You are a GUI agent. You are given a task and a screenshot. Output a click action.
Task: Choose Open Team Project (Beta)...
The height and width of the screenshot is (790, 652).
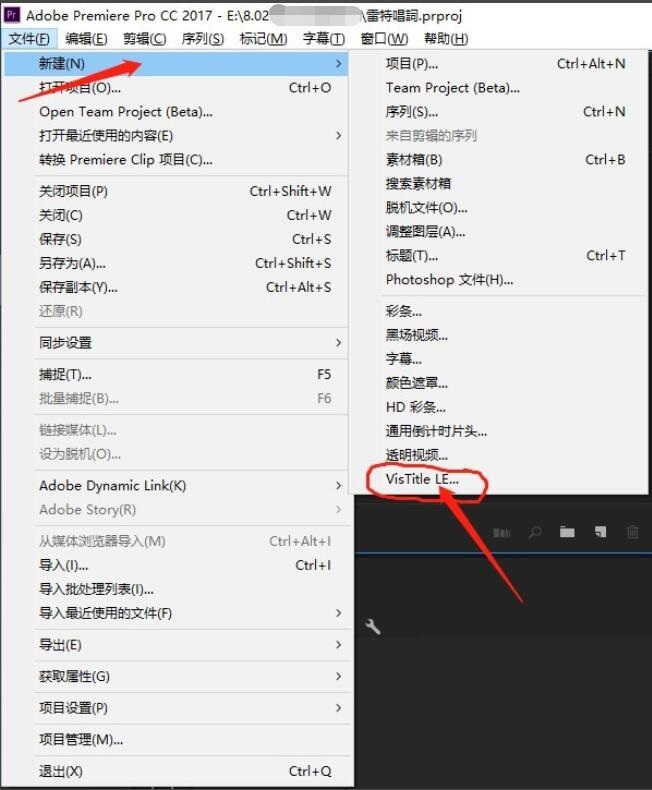pyautogui.click(x=176, y=112)
